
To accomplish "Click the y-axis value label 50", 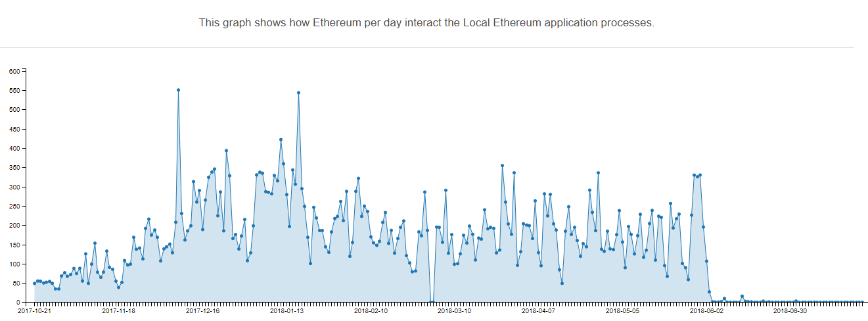I will (16, 284).
